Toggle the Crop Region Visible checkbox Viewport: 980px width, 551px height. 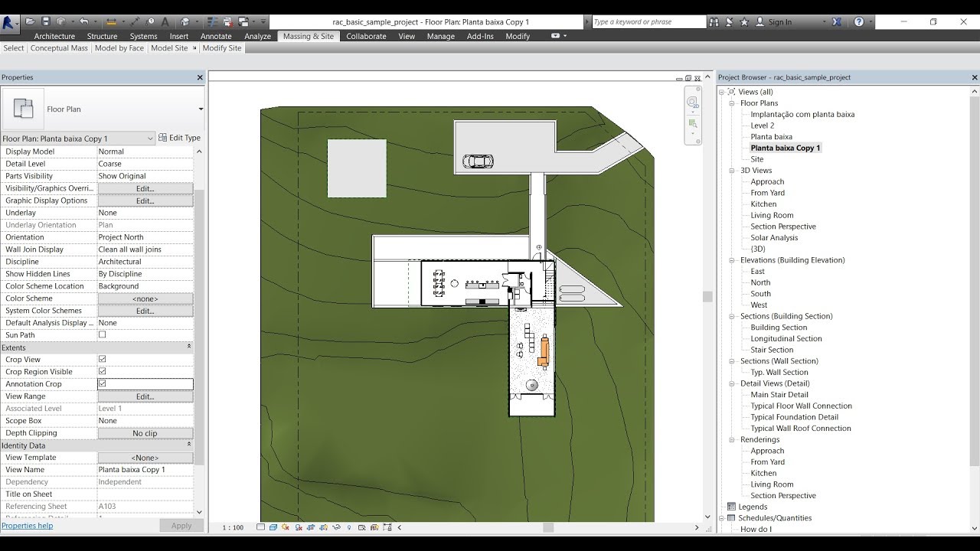point(102,371)
